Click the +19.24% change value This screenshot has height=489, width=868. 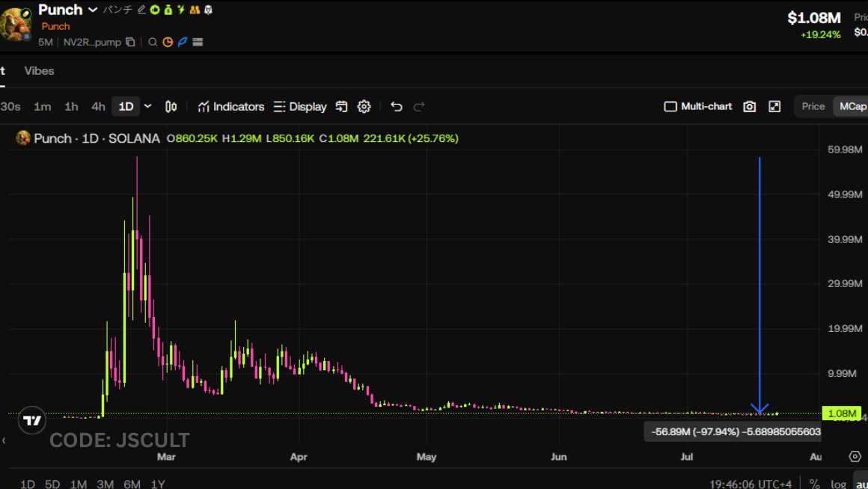click(x=820, y=34)
